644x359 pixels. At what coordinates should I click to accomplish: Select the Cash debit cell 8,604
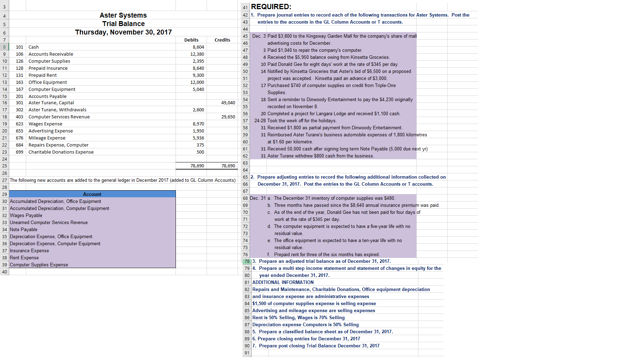click(191, 47)
